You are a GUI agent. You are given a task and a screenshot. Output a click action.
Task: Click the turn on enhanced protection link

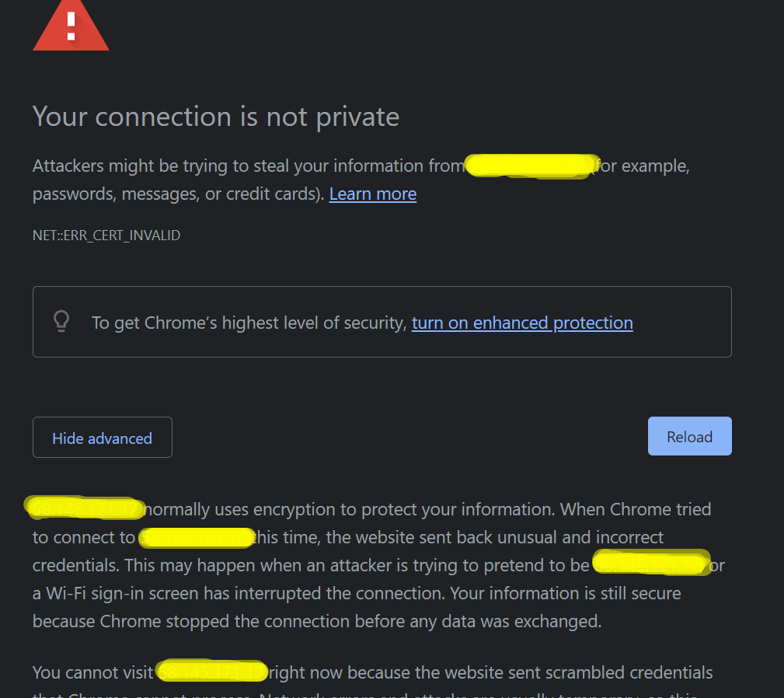[521, 323]
